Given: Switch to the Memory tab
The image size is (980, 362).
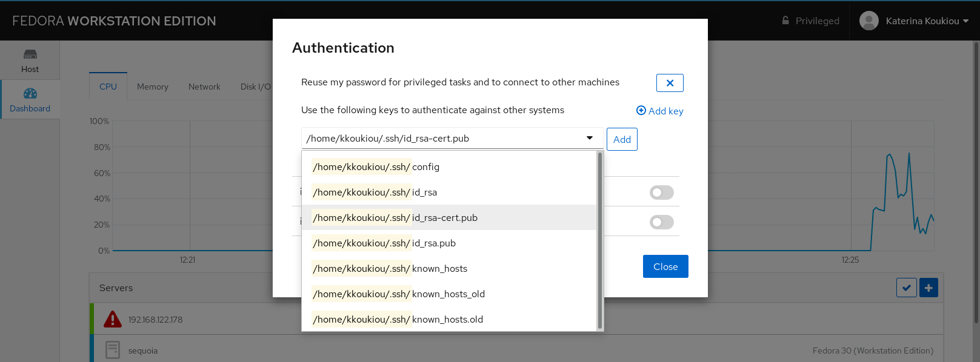Looking at the screenshot, I should (153, 87).
